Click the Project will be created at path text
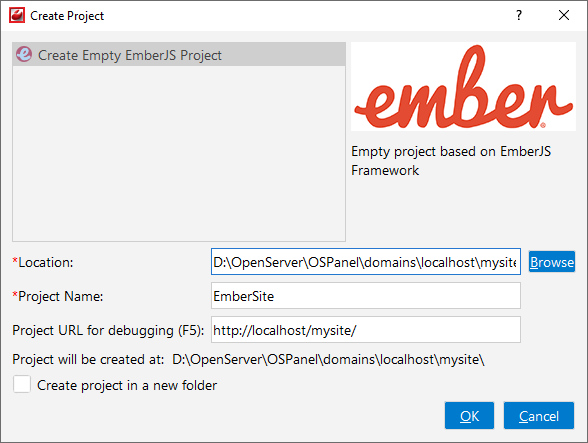This screenshot has width=588, height=443. click(328, 359)
